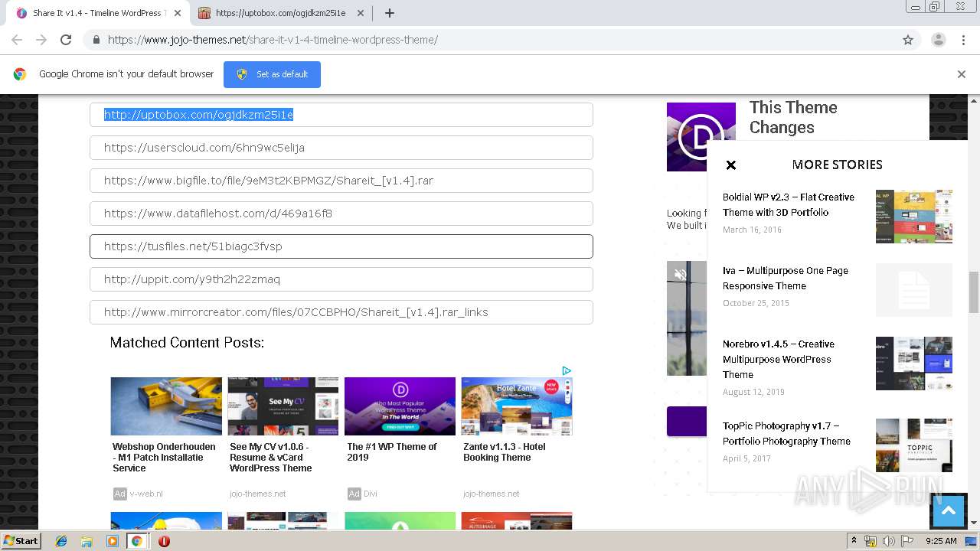980x551 pixels.
Task: Click the Iva placeholder thumbnail
Action: click(914, 290)
